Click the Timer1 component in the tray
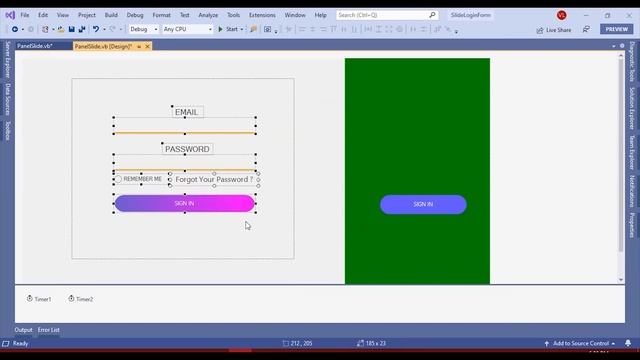This screenshot has height=360, width=640. point(39,299)
